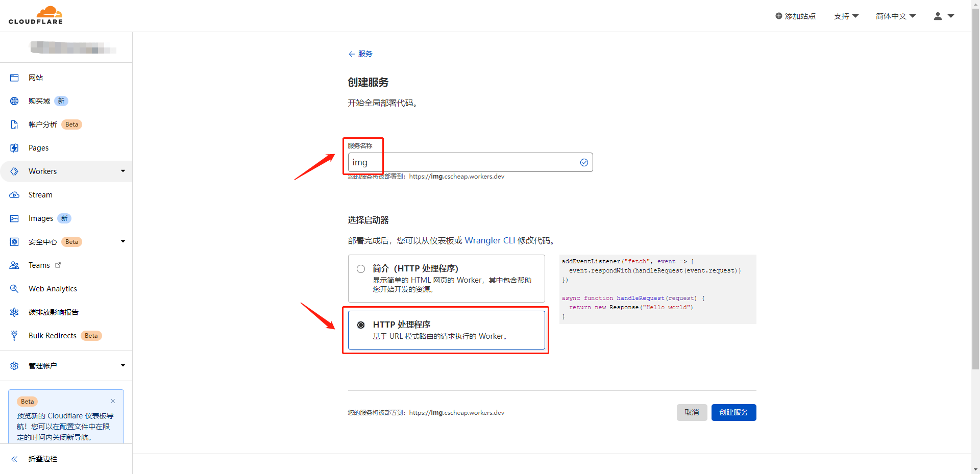Click the back arrow before 服务
The image size is (980, 474).
[352, 54]
